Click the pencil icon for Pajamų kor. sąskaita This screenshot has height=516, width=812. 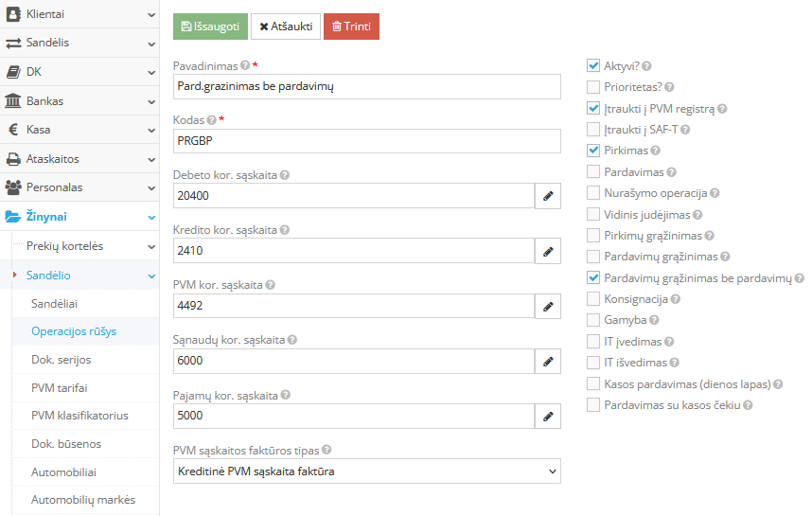(x=547, y=416)
